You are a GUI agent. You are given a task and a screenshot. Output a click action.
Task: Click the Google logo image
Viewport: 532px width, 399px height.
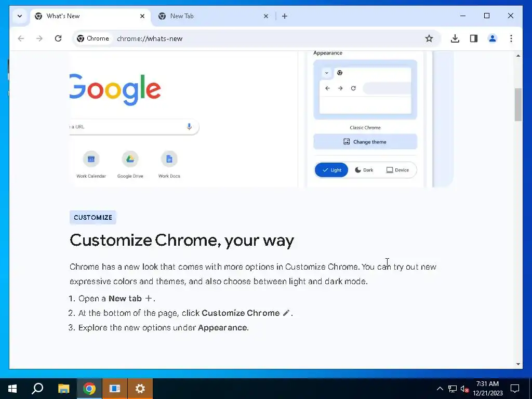pos(115,89)
